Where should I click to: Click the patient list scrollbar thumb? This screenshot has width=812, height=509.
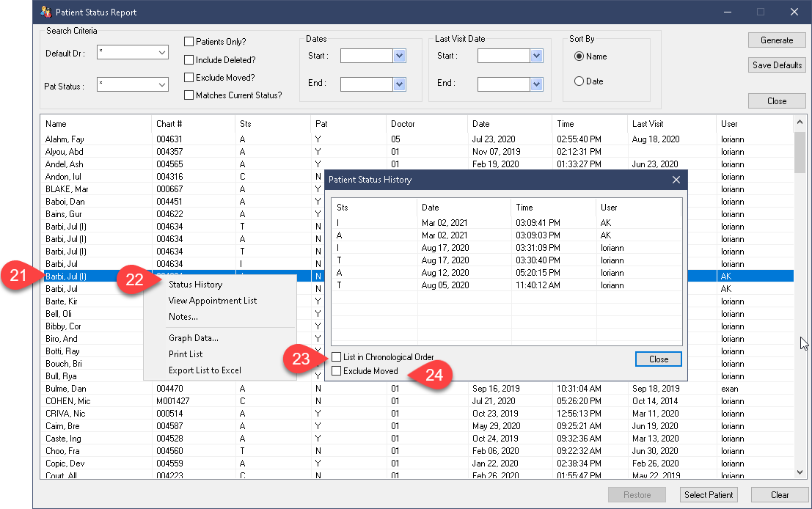tap(800, 153)
